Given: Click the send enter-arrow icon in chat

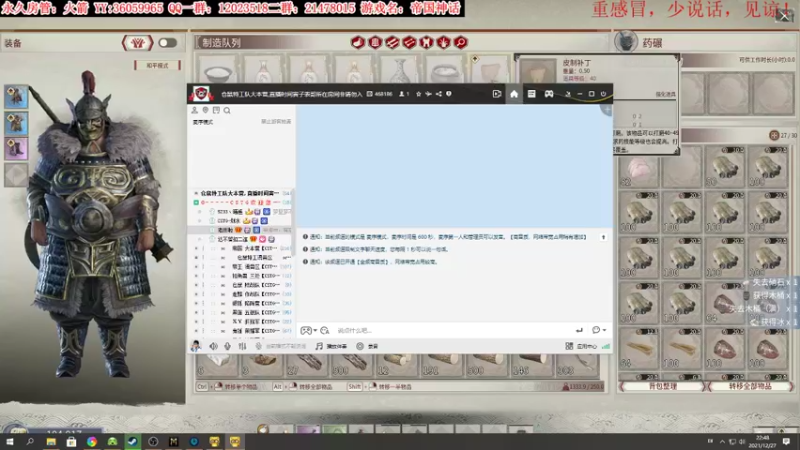Looking at the screenshot, I should (579, 331).
